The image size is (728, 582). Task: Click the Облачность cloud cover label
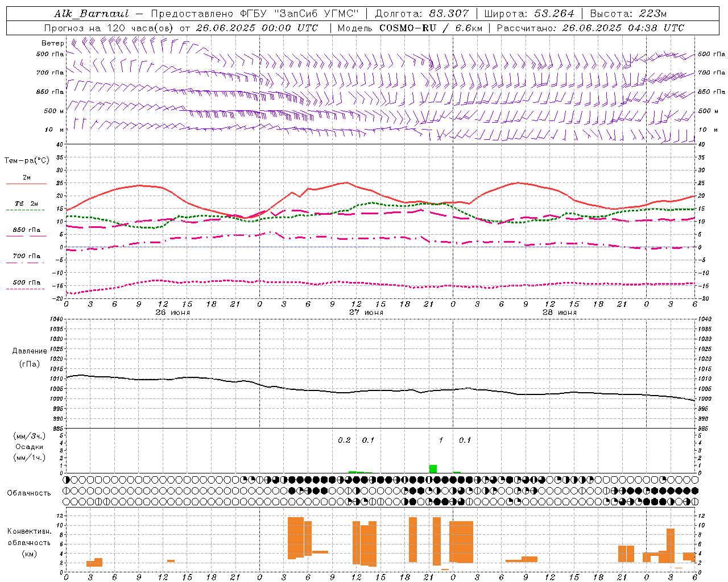click(x=29, y=493)
